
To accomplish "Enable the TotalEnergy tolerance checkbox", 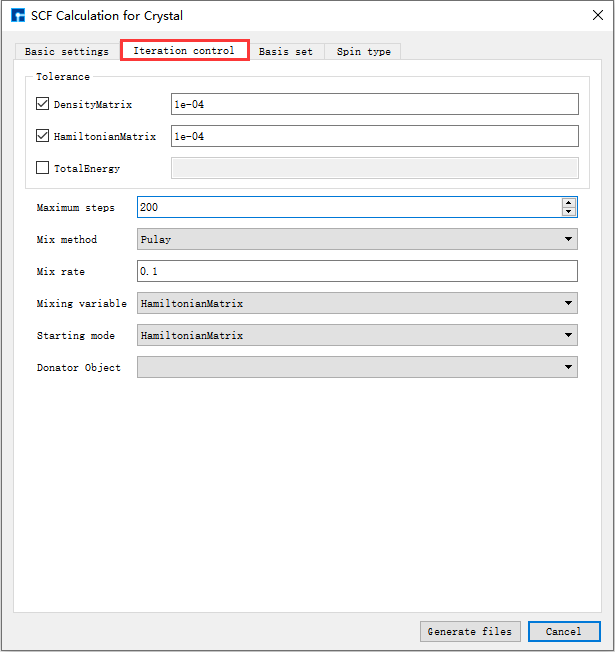I will click(43, 168).
